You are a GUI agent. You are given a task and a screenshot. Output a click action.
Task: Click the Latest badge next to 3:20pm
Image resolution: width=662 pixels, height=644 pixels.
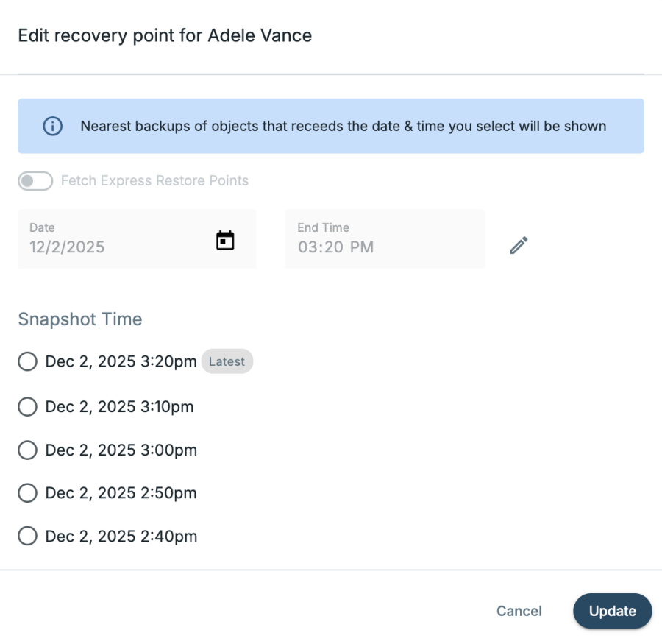click(x=227, y=361)
